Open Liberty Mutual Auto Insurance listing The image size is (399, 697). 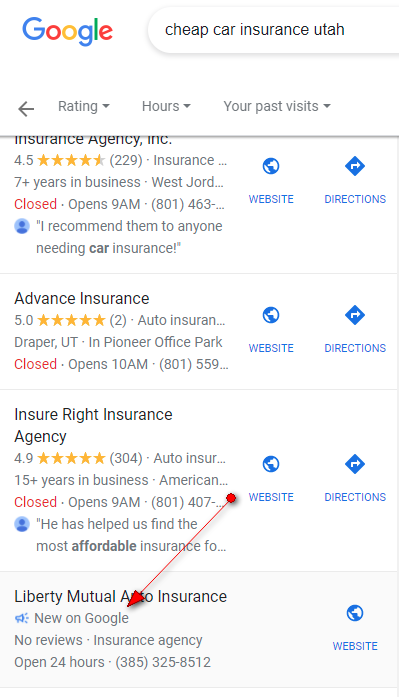click(120, 597)
